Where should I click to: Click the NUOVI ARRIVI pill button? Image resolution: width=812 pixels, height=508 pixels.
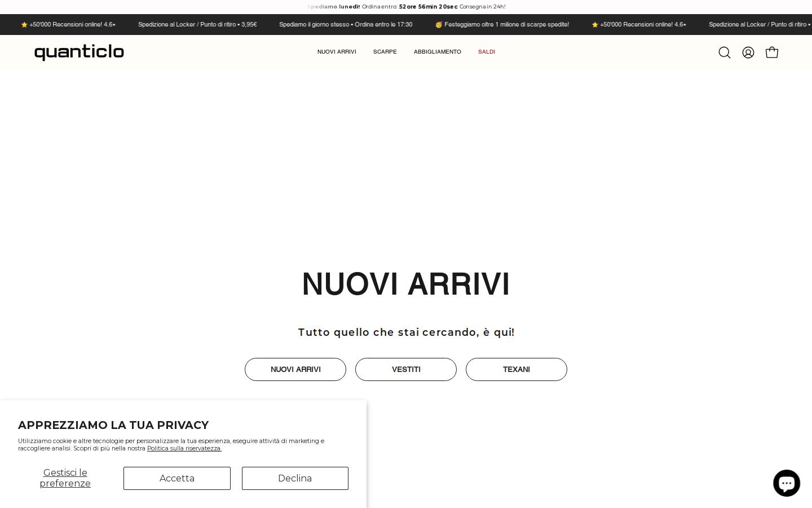point(295,369)
